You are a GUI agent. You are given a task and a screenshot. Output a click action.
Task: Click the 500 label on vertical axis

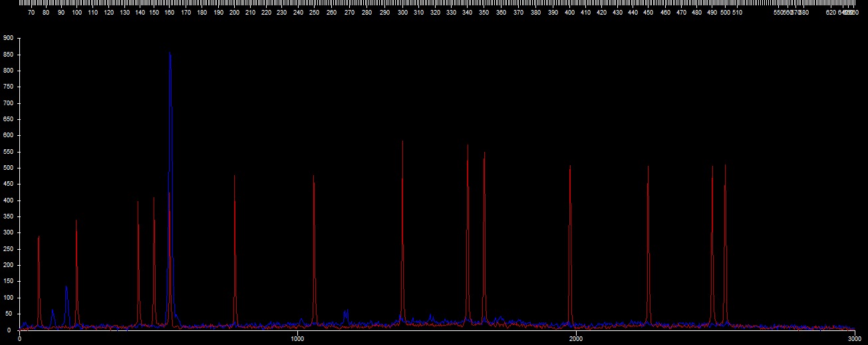(8, 168)
